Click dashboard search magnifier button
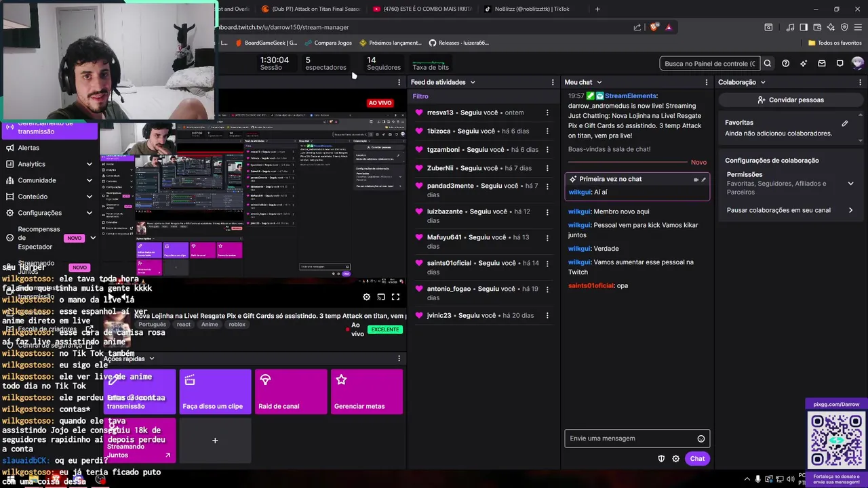 click(768, 64)
